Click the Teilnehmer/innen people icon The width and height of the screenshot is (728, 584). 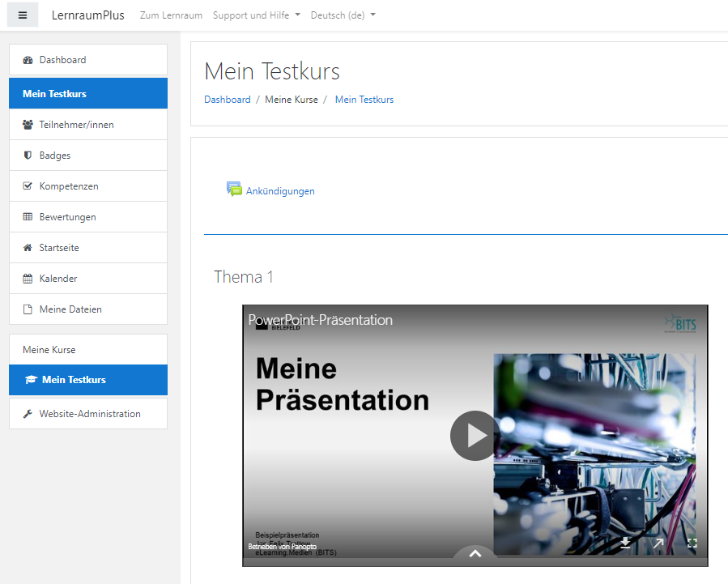click(x=28, y=125)
